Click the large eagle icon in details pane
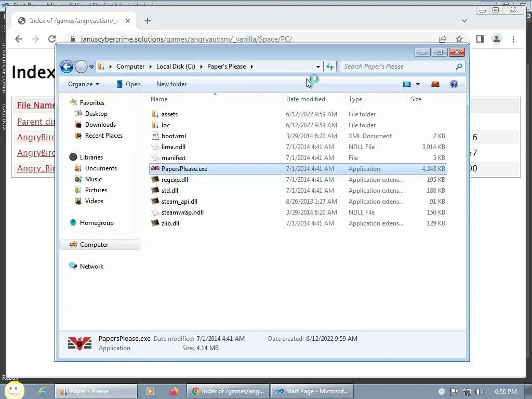The width and height of the screenshot is (532, 399). 79,343
